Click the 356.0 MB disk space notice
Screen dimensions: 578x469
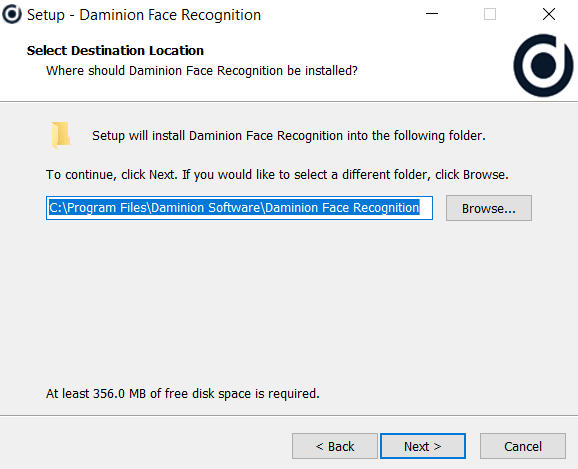click(182, 393)
